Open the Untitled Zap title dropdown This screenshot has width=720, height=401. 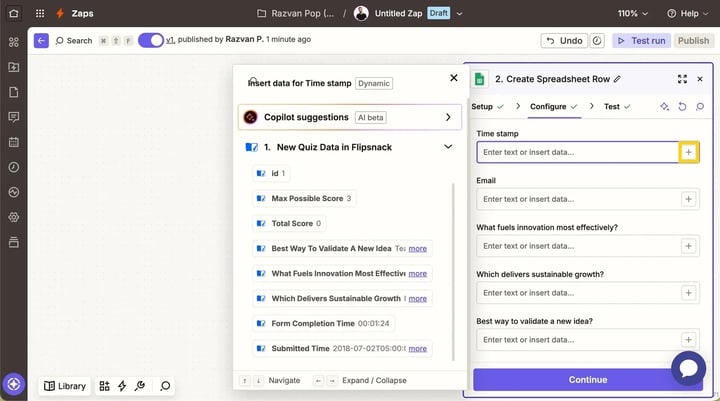459,14
